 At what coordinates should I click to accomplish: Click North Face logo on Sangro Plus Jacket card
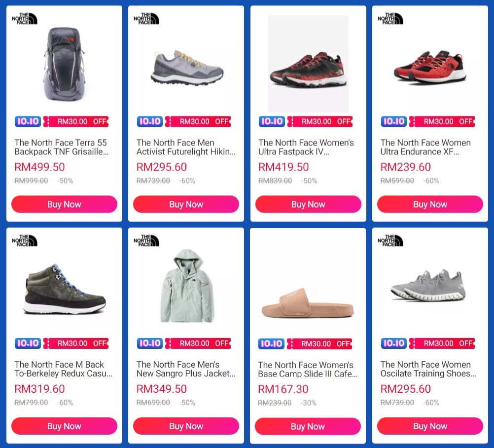coord(146,241)
